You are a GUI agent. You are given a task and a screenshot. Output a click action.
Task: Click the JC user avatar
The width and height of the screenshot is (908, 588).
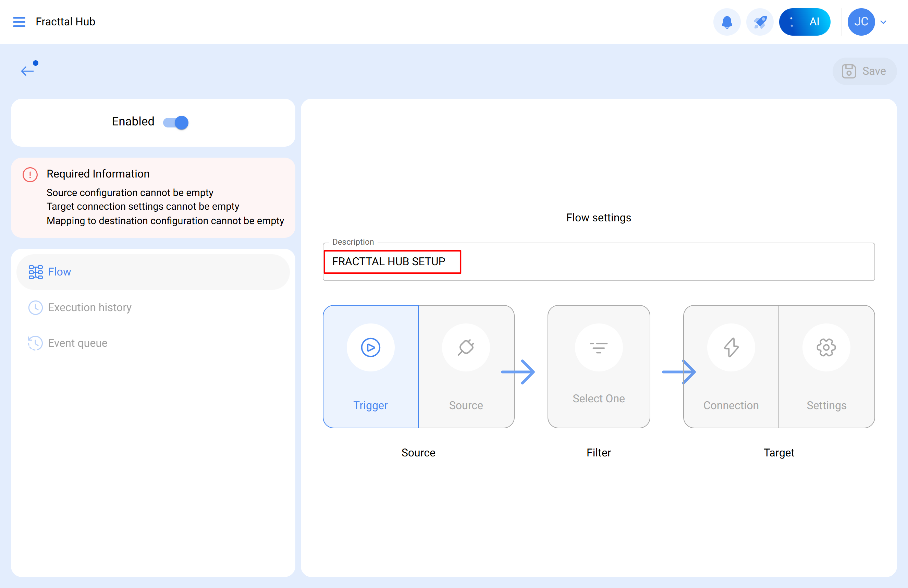pyautogui.click(x=861, y=22)
